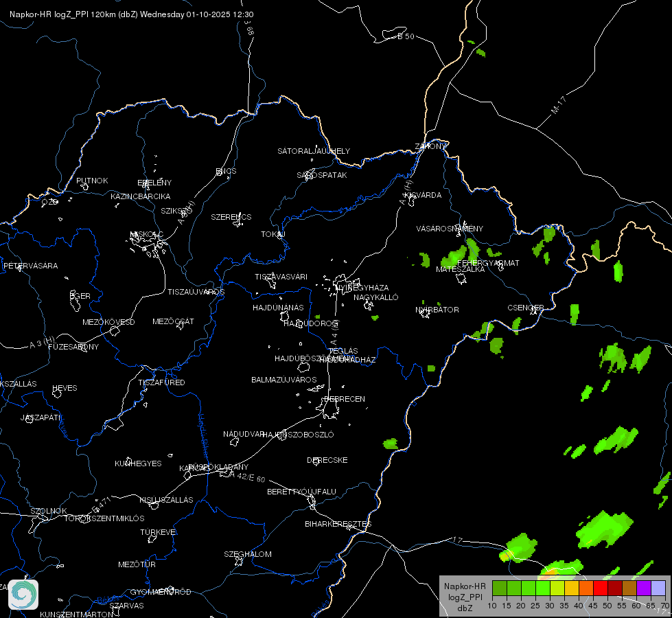
Task: Click the SZOLNOK city label
Action: coord(49,511)
